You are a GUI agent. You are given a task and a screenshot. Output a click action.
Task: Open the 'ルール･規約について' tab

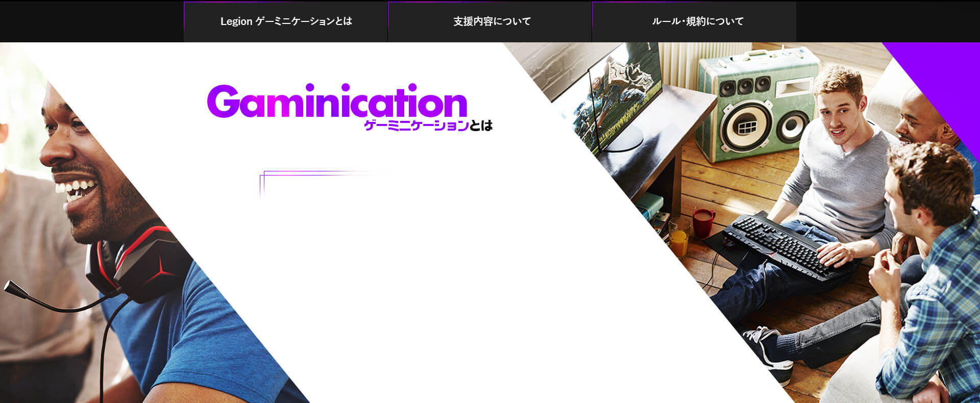coord(694,21)
